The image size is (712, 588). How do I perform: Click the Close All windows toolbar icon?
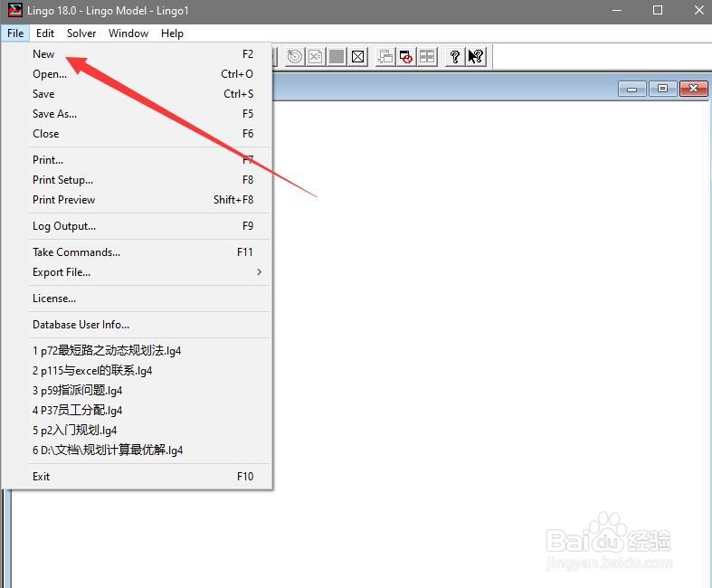[406, 57]
